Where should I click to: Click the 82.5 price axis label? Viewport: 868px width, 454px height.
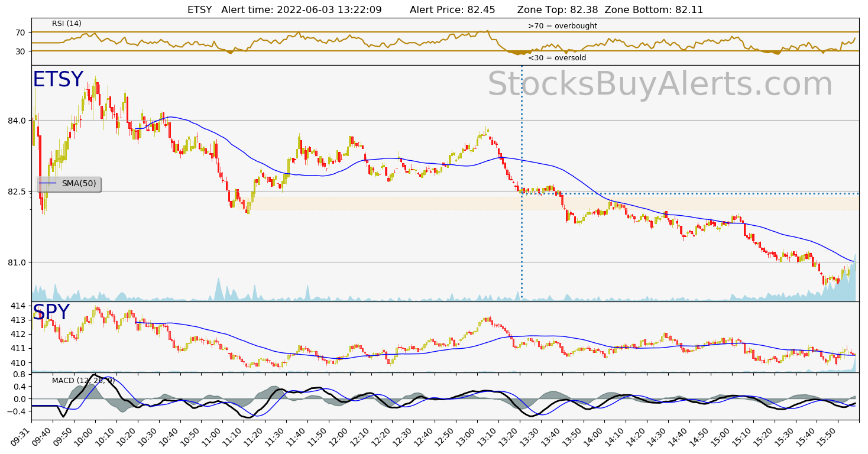tap(18, 192)
